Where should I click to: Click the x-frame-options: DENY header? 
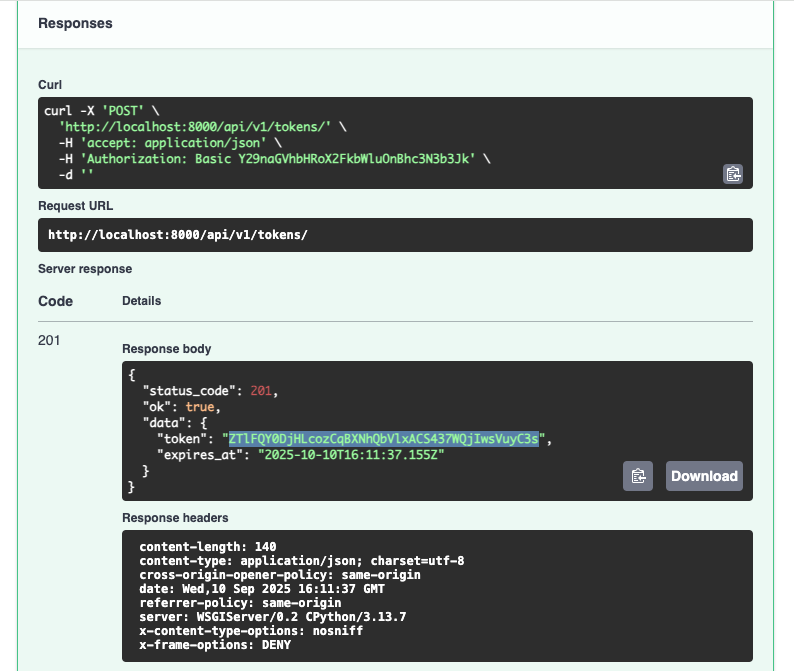(x=215, y=645)
